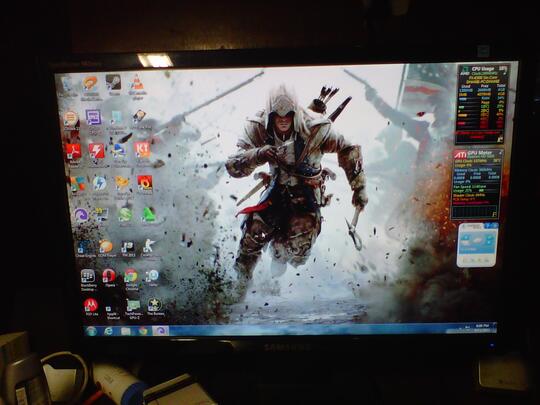Open the purple chat bubble desktop icon

93,121
